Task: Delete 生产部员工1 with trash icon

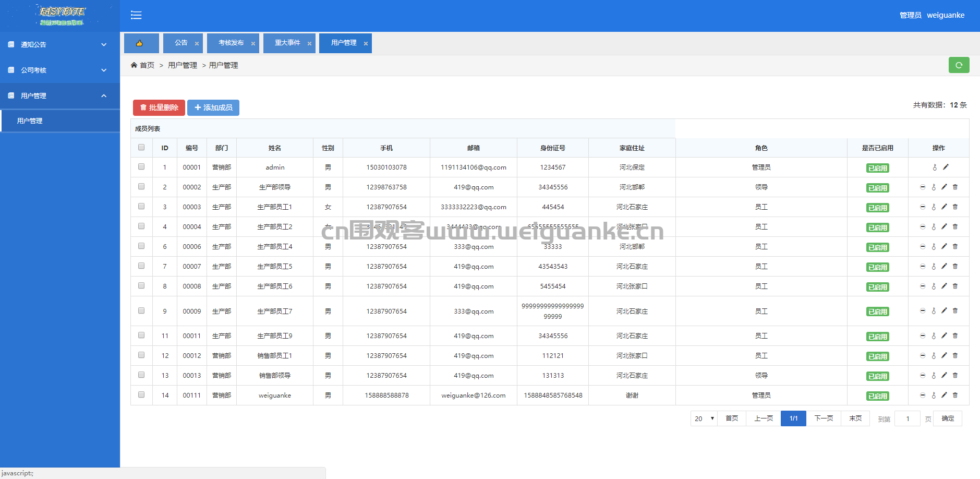Action: click(x=955, y=207)
